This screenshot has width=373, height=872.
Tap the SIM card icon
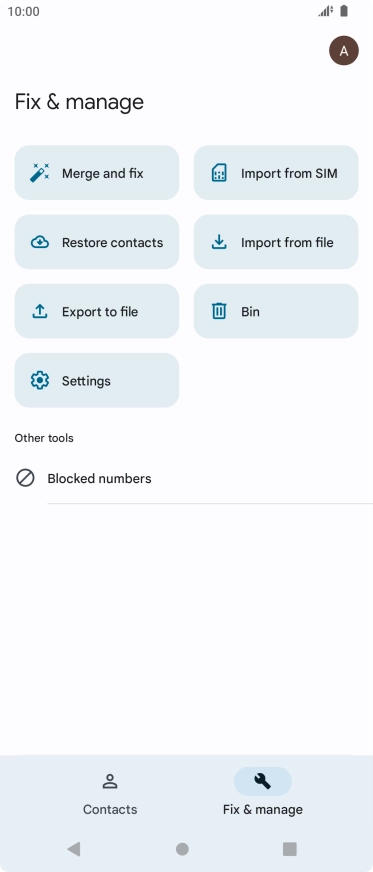pos(219,173)
